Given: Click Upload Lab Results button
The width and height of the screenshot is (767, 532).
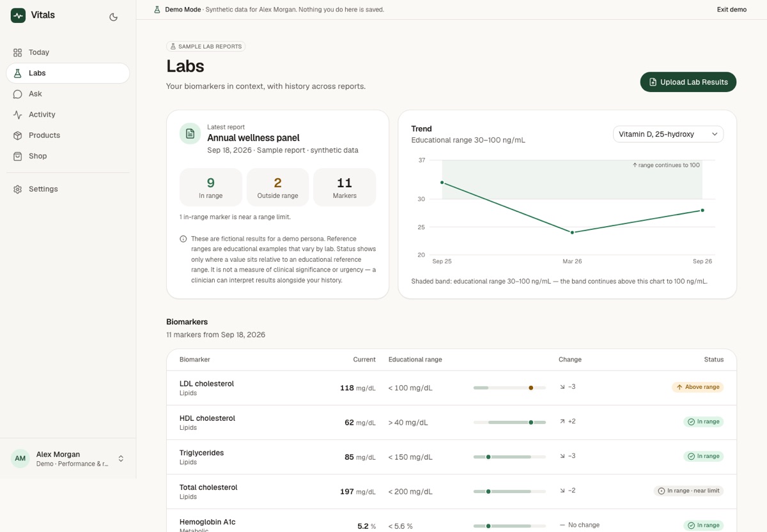Looking at the screenshot, I should 688,82.
